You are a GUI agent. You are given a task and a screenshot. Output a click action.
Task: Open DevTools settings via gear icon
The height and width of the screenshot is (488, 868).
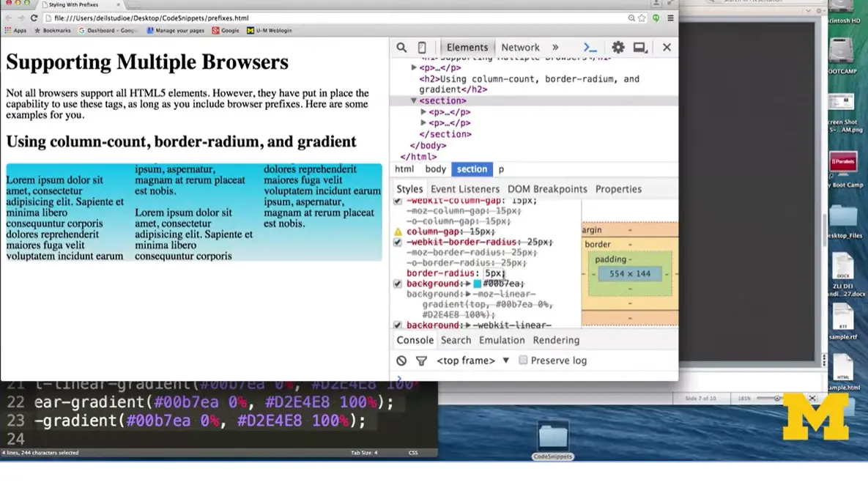pyautogui.click(x=617, y=46)
